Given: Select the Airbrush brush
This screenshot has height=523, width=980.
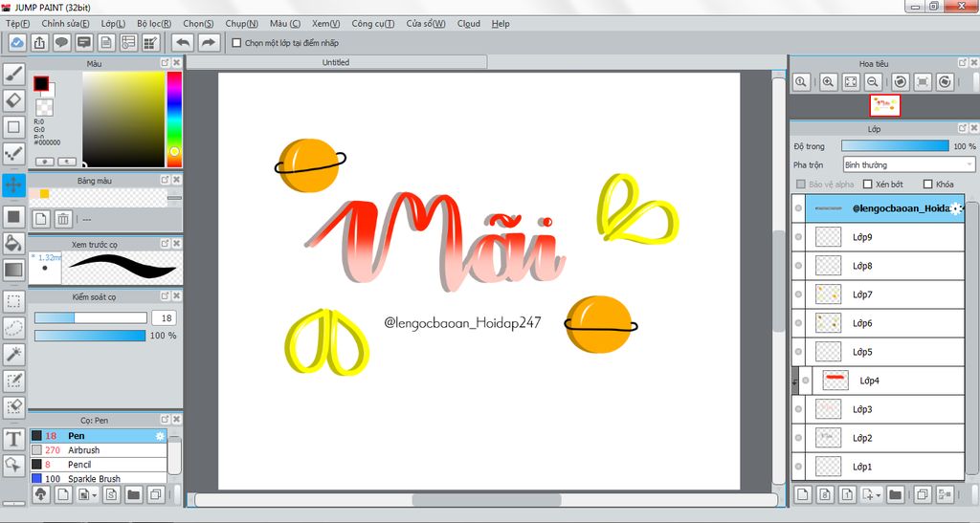Looking at the screenshot, I should pos(99,450).
